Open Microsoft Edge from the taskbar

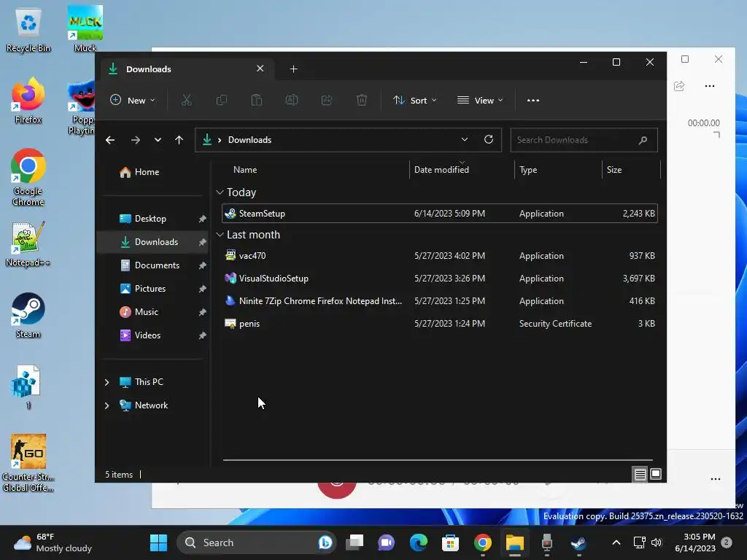418,542
